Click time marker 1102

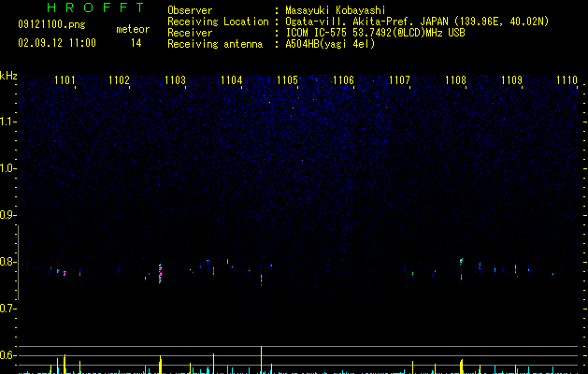point(120,79)
